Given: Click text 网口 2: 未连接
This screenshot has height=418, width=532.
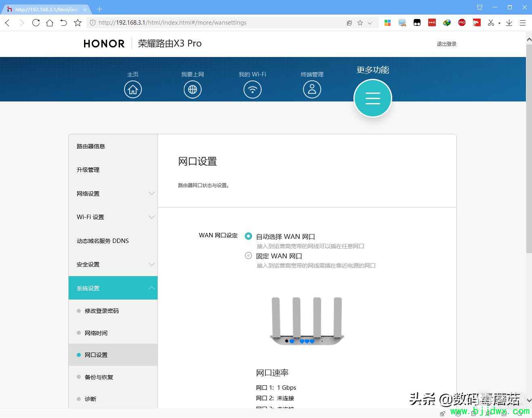Looking at the screenshot, I should [275, 398].
